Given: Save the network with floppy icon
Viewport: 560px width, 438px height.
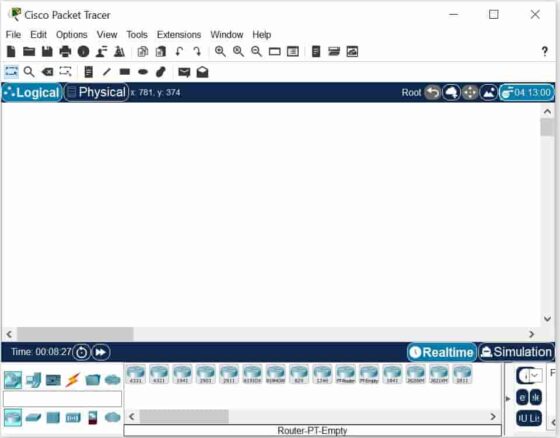Looking at the screenshot, I should coord(47,52).
